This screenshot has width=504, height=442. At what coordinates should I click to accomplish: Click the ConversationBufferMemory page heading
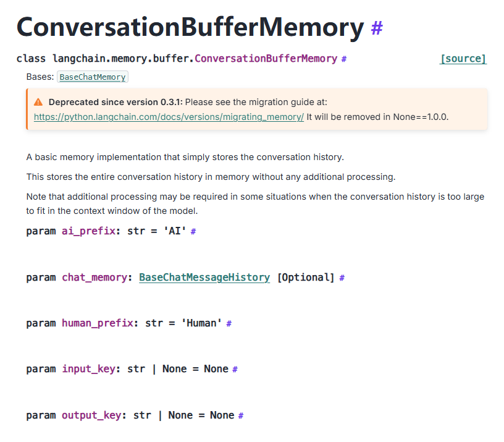(x=190, y=27)
